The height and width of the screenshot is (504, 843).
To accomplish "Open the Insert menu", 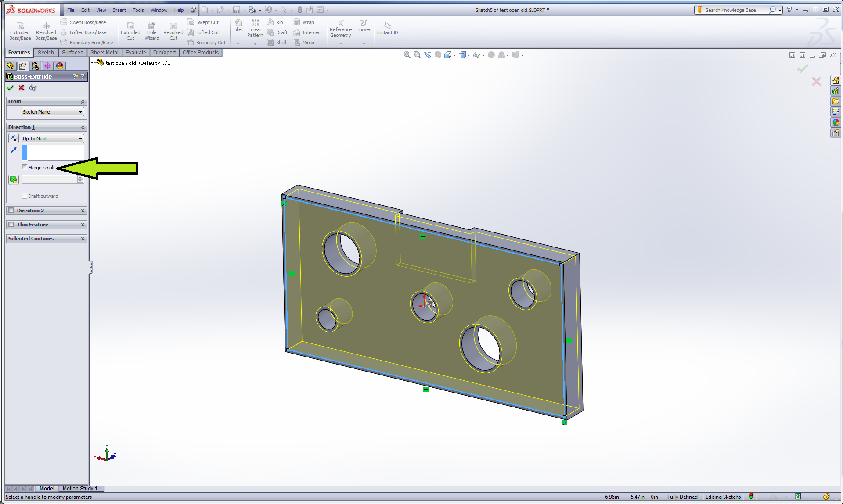I will (x=119, y=10).
